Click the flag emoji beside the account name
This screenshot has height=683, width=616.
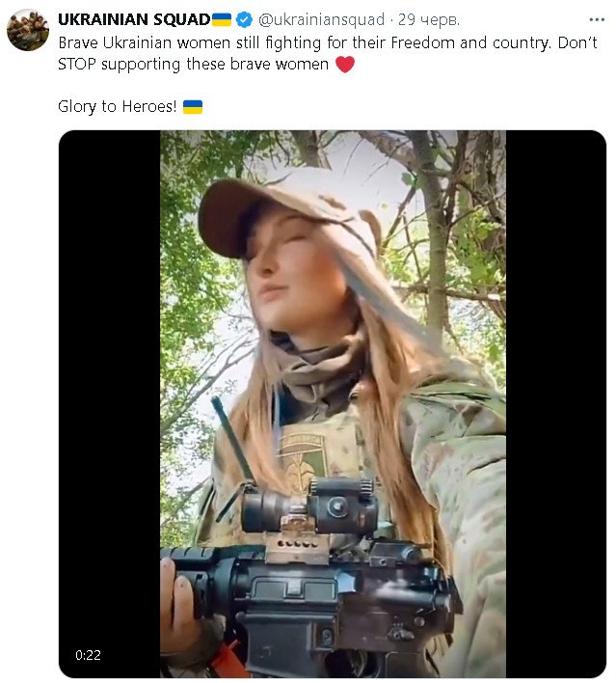[222, 19]
